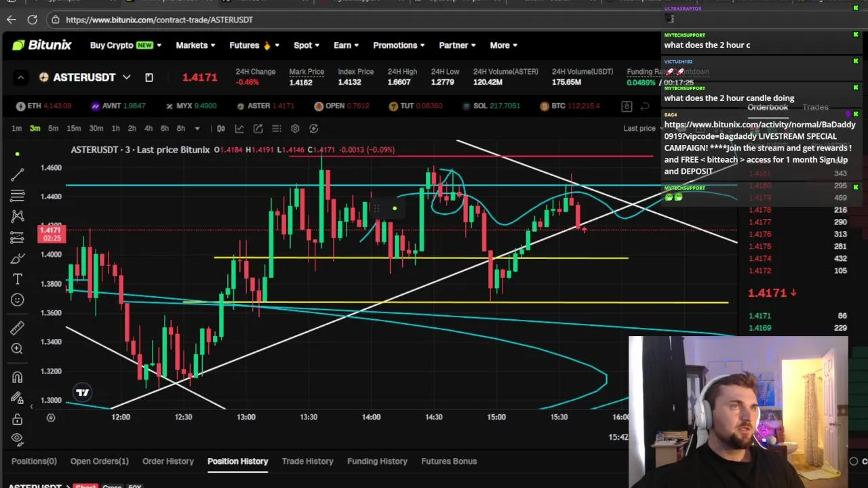
Task: Open the Partner menu
Action: tap(457, 45)
